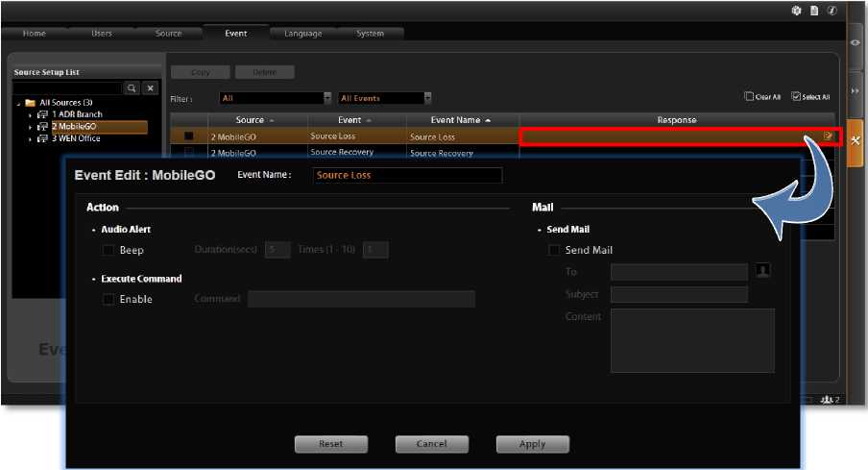Click the eye view tab on right sidebar
The image size is (868, 470).
pyautogui.click(x=855, y=43)
